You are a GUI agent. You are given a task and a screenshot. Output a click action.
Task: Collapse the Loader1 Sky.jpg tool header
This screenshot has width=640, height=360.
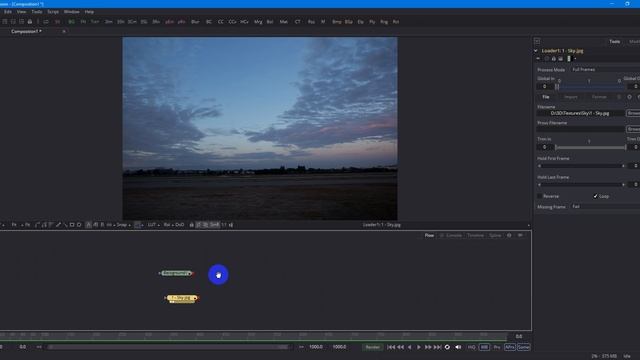(x=536, y=51)
